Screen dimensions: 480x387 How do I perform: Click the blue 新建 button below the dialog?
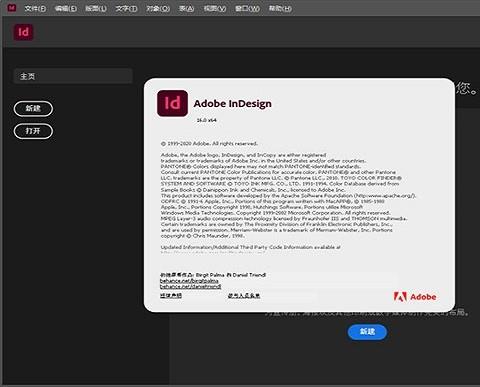pos(367,332)
